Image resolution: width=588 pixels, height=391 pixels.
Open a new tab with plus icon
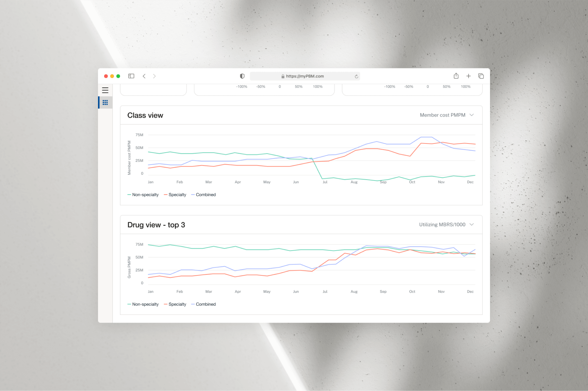[x=468, y=76]
